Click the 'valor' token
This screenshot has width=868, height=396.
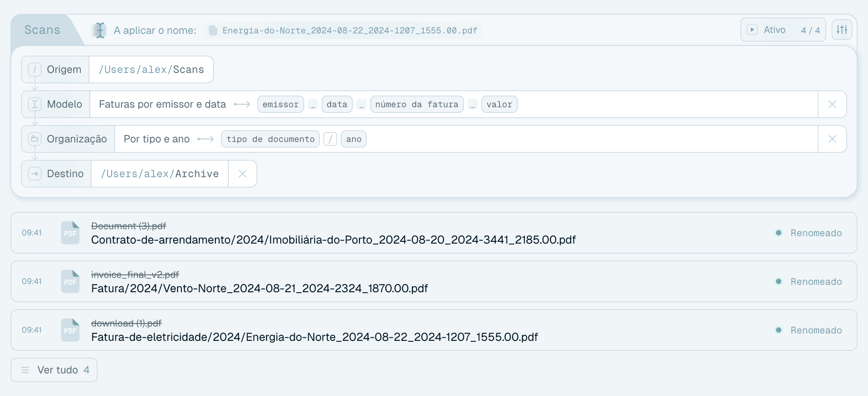click(x=500, y=104)
